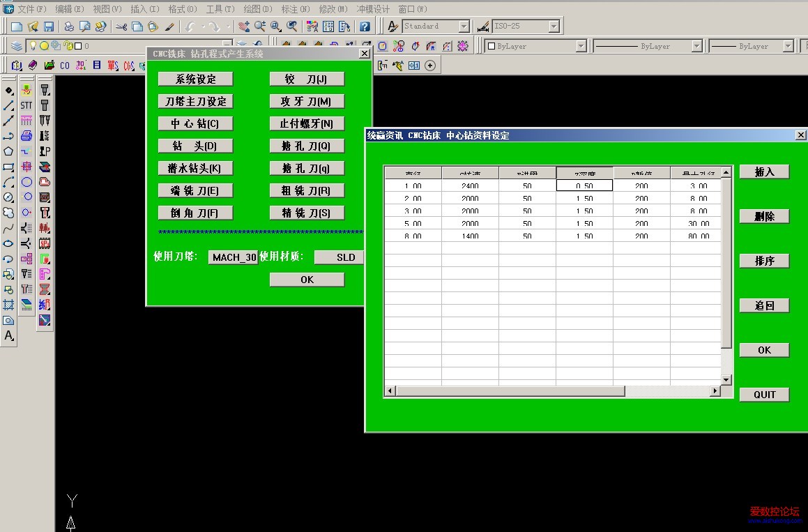Click the 攻牙刀(M) button

pyautogui.click(x=307, y=102)
